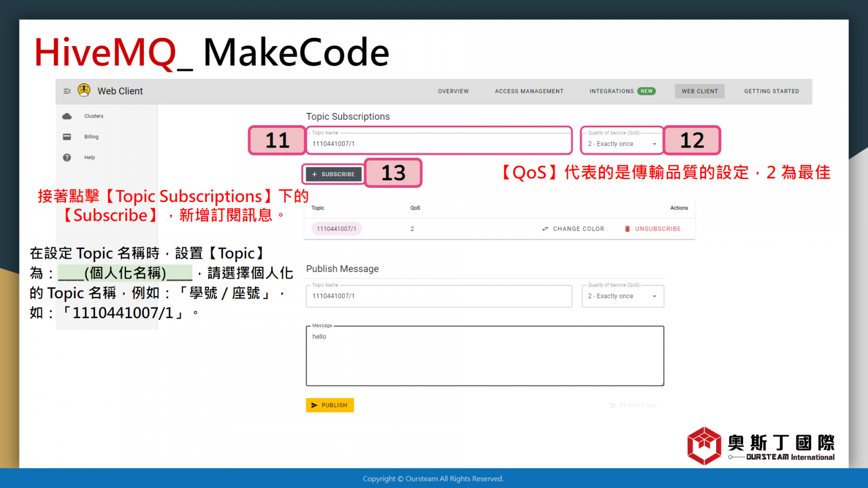Viewport: 868px width, 488px height.
Task: Collapse the sidebar menu icon
Action: (x=67, y=91)
